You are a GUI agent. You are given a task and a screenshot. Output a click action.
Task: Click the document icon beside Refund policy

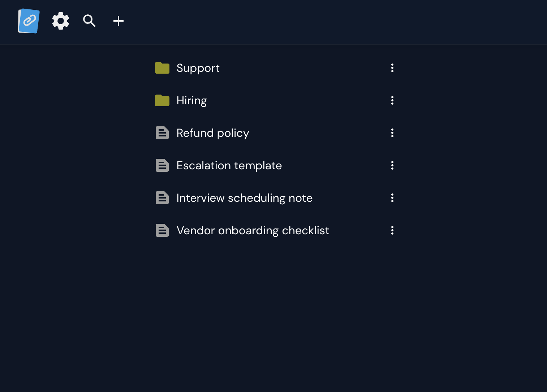[162, 133]
